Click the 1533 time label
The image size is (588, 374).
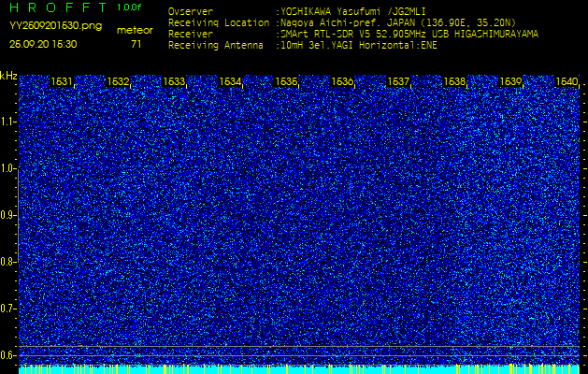pos(174,82)
